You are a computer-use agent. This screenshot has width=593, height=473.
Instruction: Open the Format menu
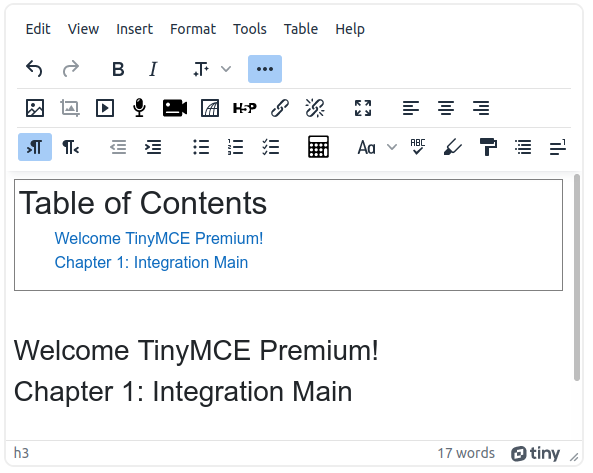[x=193, y=29]
